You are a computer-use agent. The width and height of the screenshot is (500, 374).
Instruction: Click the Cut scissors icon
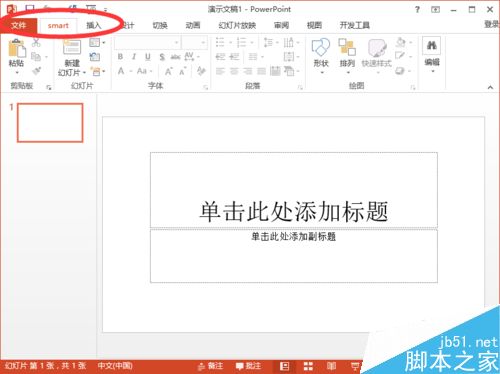pos(36,42)
